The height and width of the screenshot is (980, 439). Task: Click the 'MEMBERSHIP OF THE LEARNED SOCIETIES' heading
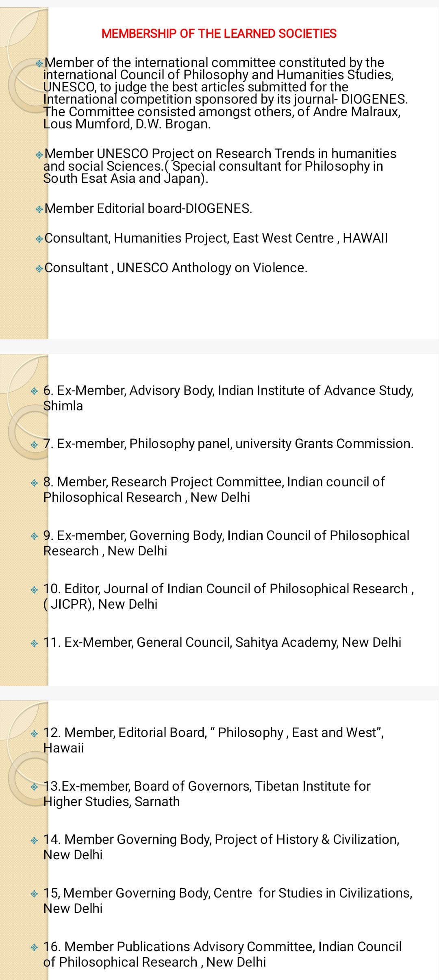click(219, 34)
